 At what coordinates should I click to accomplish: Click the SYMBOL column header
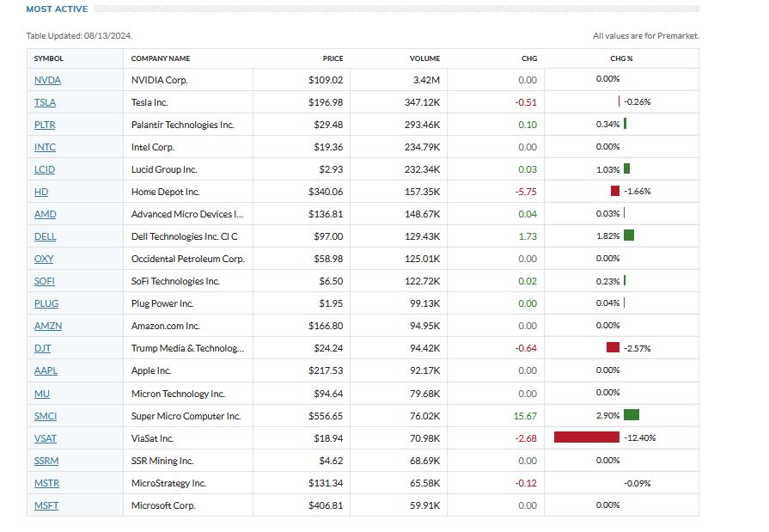click(x=49, y=58)
